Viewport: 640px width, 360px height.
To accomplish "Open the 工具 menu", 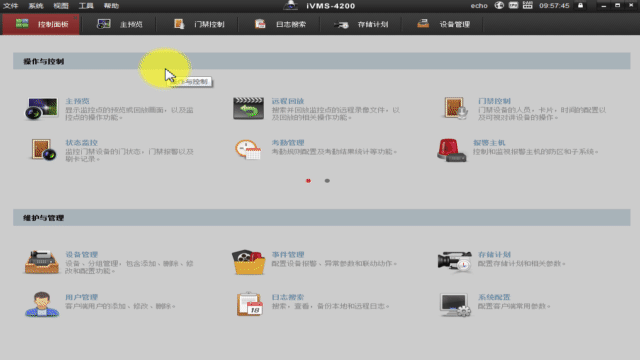I will click(86, 6).
